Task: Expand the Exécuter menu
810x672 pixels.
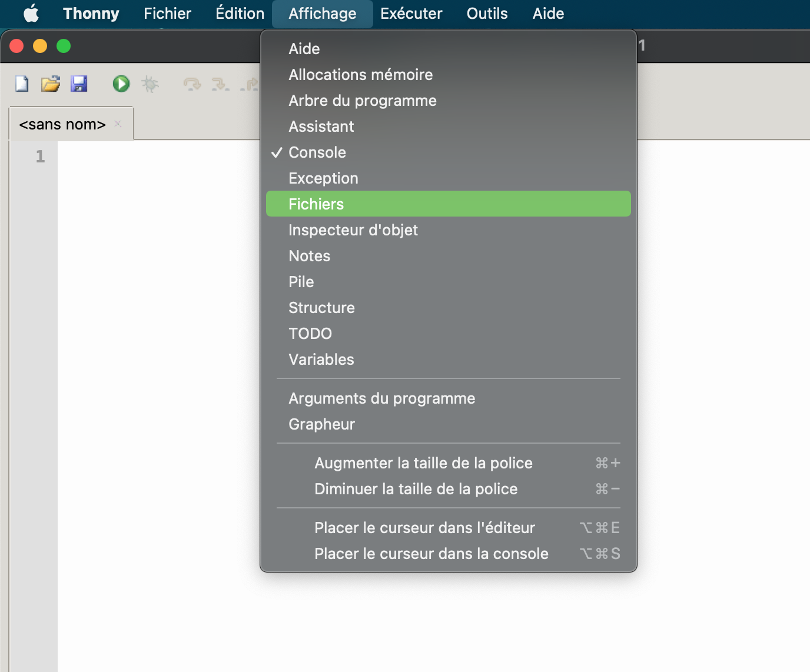Action: click(x=411, y=14)
